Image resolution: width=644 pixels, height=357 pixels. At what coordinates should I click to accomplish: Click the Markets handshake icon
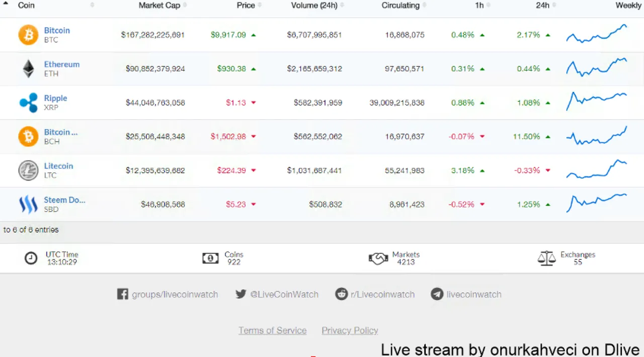[378, 258]
